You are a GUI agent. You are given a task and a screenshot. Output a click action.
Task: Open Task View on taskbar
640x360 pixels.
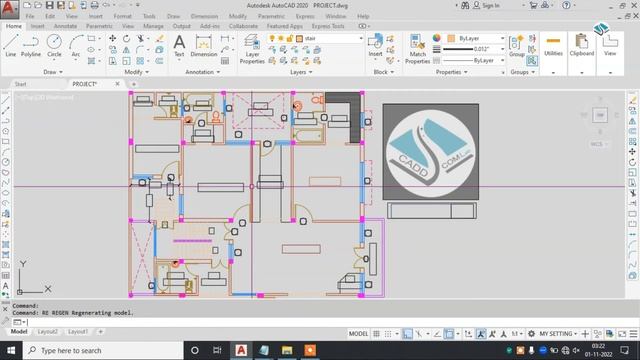coord(217,351)
